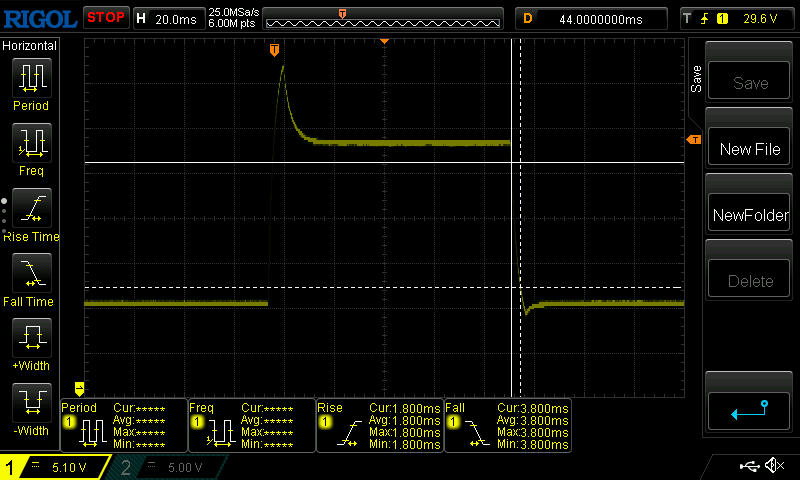This screenshot has width=800, height=480.
Task: Click the muted speaker sound icon
Action: coord(775,465)
